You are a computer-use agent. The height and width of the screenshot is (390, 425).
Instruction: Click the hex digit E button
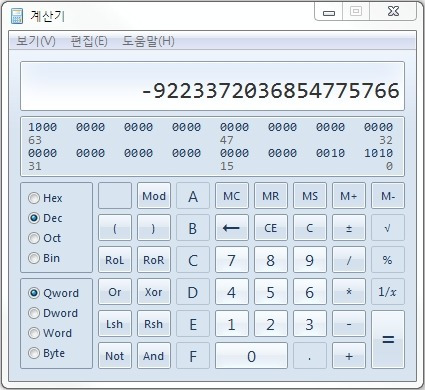coord(193,324)
